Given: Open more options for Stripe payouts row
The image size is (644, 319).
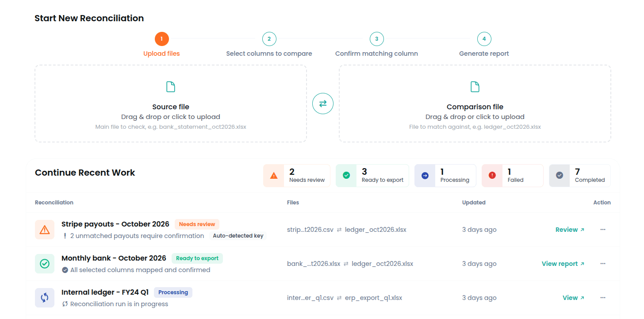Looking at the screenshot, I should 603,230.
